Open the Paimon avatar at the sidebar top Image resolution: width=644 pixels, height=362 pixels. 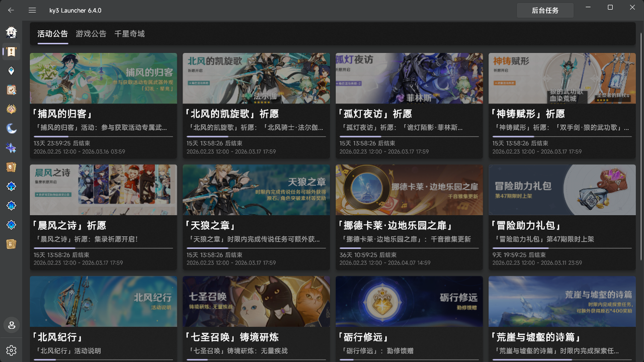pyautogui.click(x=11, y=32)
